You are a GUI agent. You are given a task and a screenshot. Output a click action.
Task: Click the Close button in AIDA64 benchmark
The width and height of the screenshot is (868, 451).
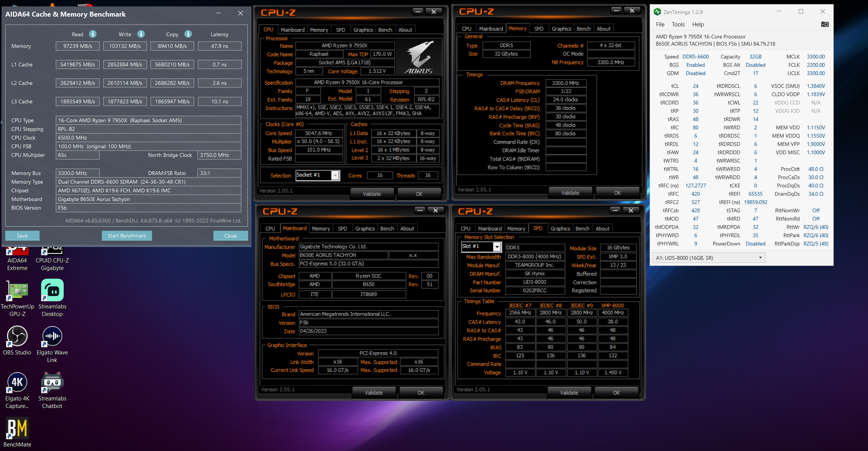pyautogui.click(x=230, y=236)
